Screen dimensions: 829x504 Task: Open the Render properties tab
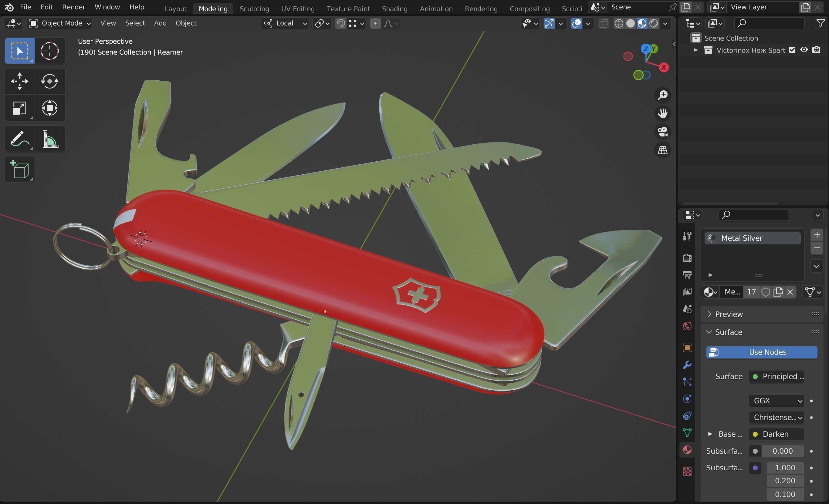(x=687, y=257)
